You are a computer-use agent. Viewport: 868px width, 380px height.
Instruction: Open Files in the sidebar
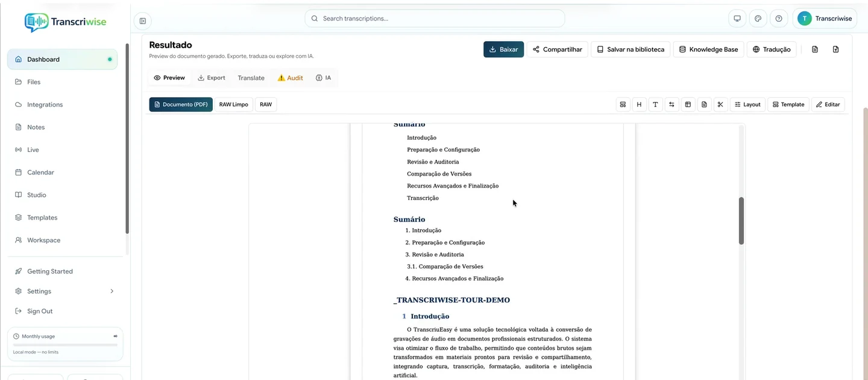tap(62, 82)
